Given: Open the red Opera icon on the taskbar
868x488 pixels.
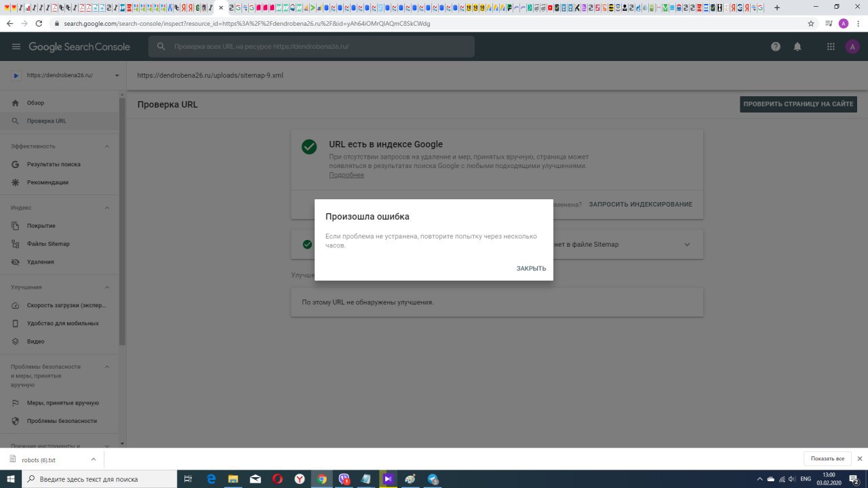Looking at the screenshot, I should click(277, 479).
